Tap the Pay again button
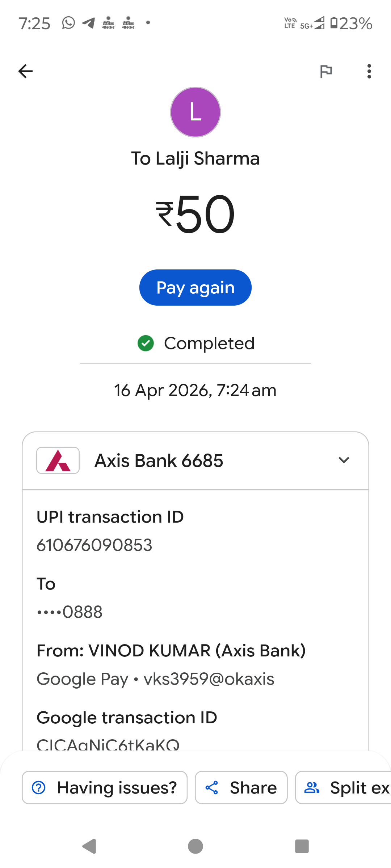Image resolution: width=391 pixels, height=868 pixels. 195,288
